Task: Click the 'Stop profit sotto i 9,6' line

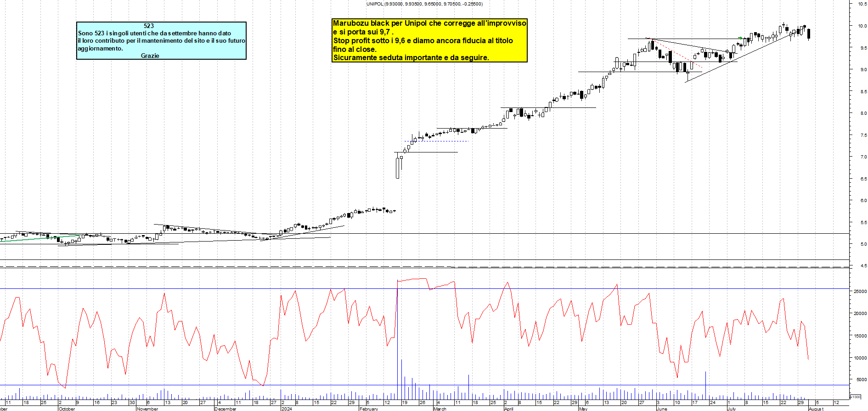Action: click(423, 40)
